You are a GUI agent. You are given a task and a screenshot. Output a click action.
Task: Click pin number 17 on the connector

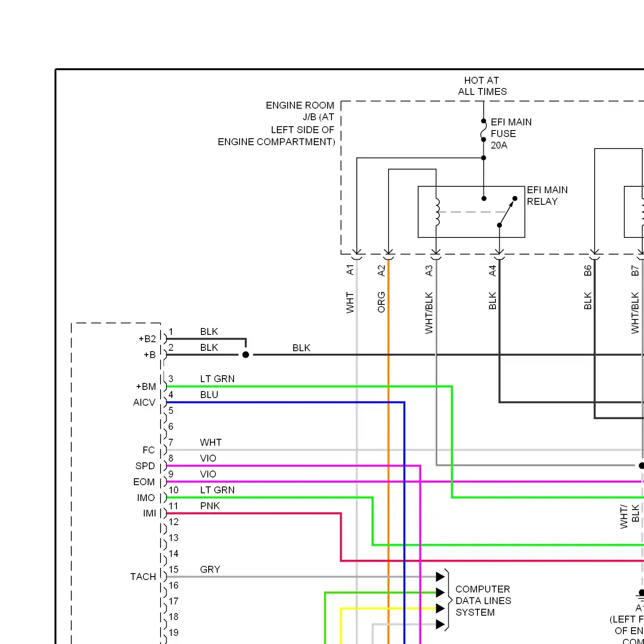click(173, 601)
